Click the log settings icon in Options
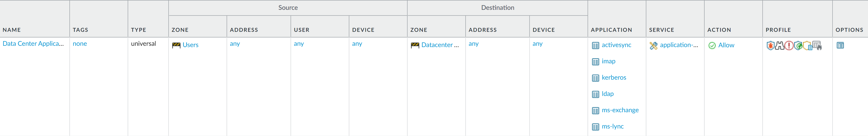 click(x=840, y=45)
